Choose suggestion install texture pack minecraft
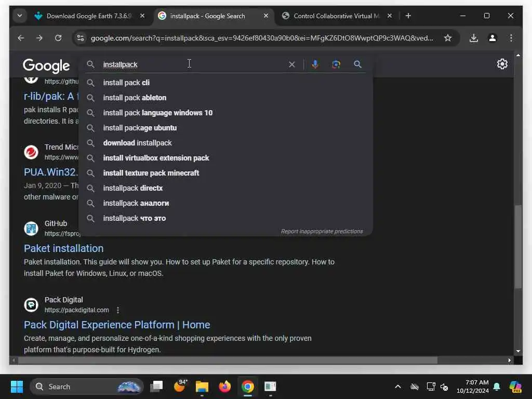The image size is (532, 399). click(x=225, y=173)
